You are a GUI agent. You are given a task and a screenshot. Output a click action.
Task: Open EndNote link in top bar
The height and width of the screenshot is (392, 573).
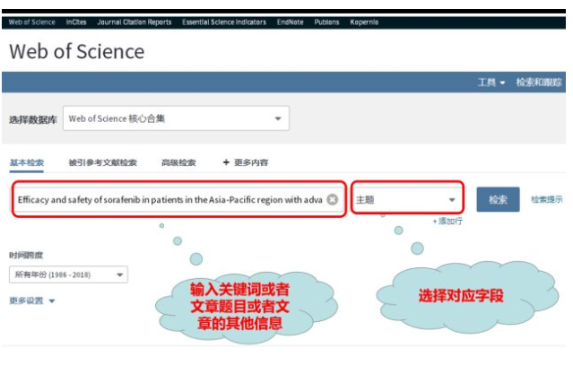pyautogui.click(x=291, y=22)
